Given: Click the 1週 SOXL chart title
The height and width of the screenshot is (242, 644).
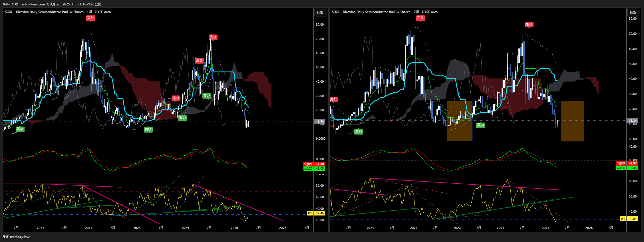Looking at the screenshot, I should tap(58, 12).
